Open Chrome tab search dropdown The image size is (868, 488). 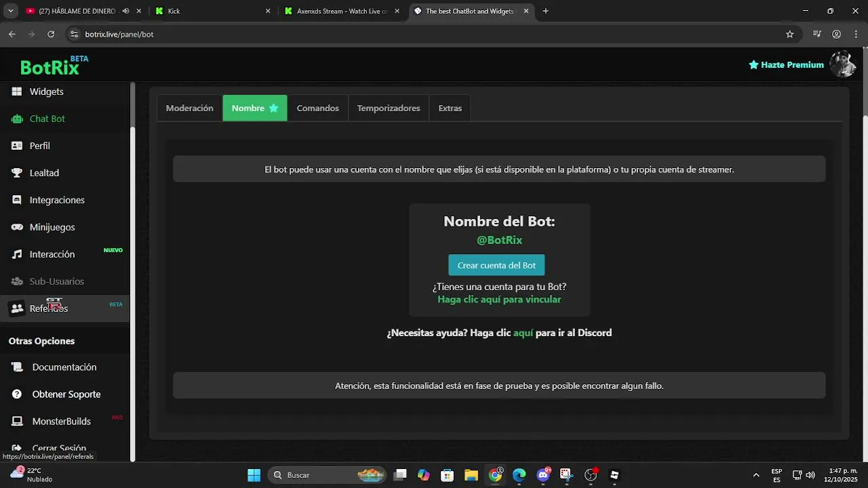pos(10,11)
